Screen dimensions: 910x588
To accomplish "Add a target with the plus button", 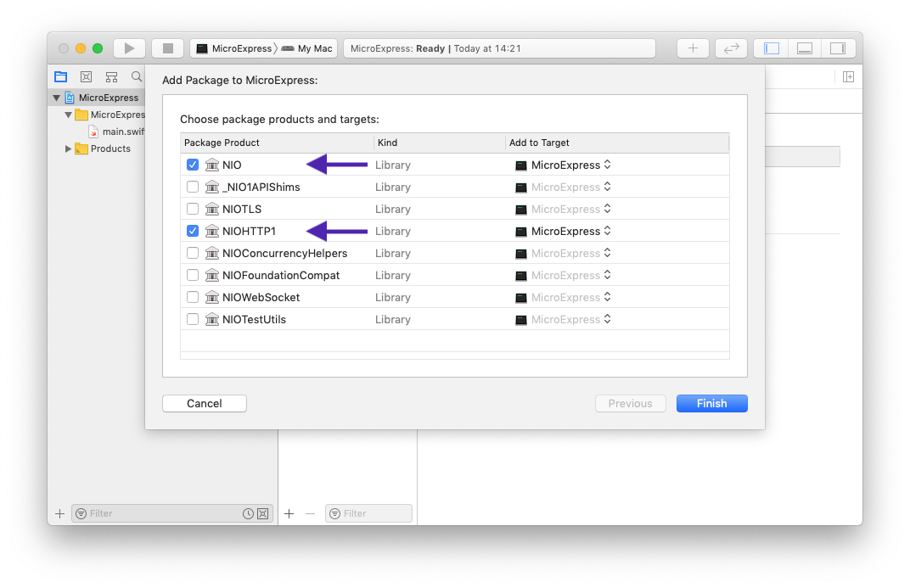I will coord(289,513).
